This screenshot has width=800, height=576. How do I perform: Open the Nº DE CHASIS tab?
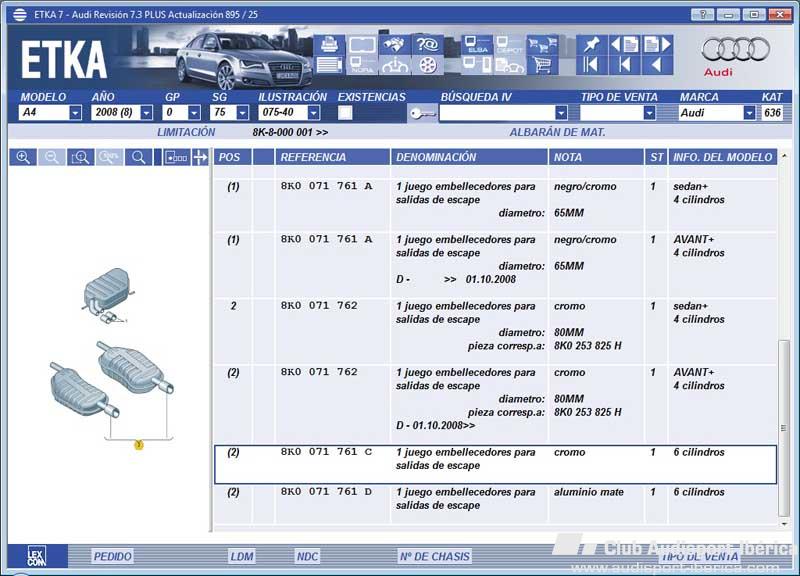tap(433, 556)
